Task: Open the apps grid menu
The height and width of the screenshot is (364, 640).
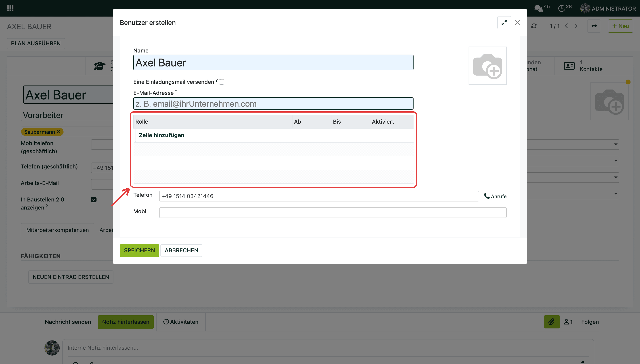Action: click(10, 8)
